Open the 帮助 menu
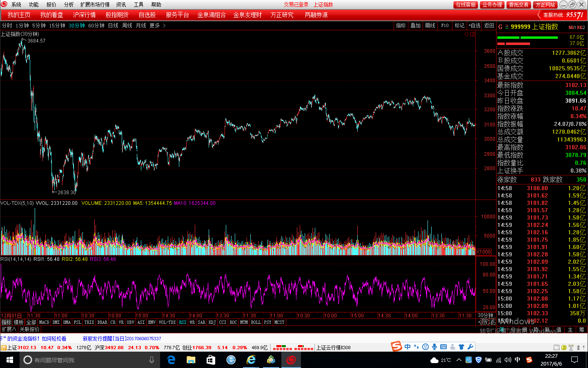This screenshot has height=368, width=588. [156, 4]
